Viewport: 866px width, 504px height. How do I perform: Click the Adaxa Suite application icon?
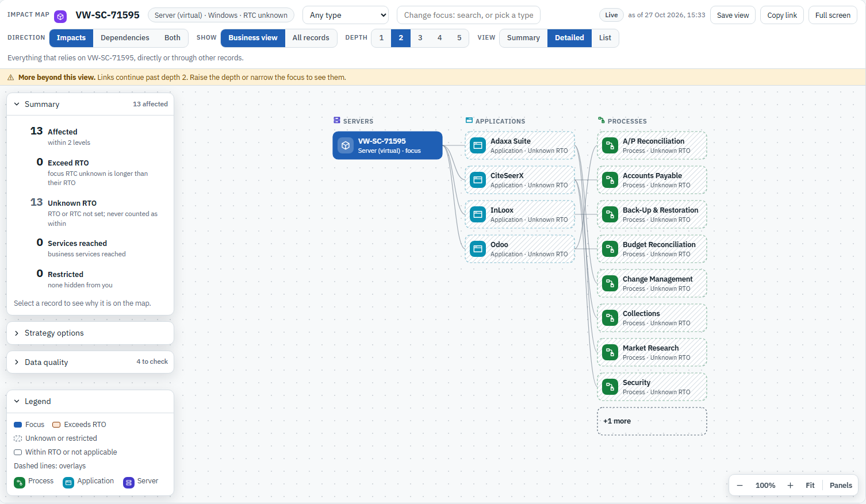478,145
